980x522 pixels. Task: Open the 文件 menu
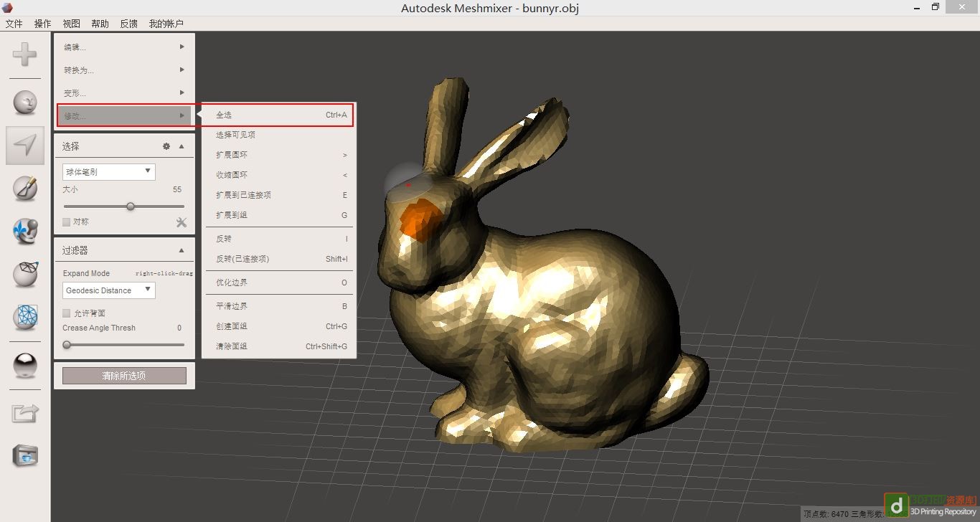pyautogui.click(x=14, y=24)
